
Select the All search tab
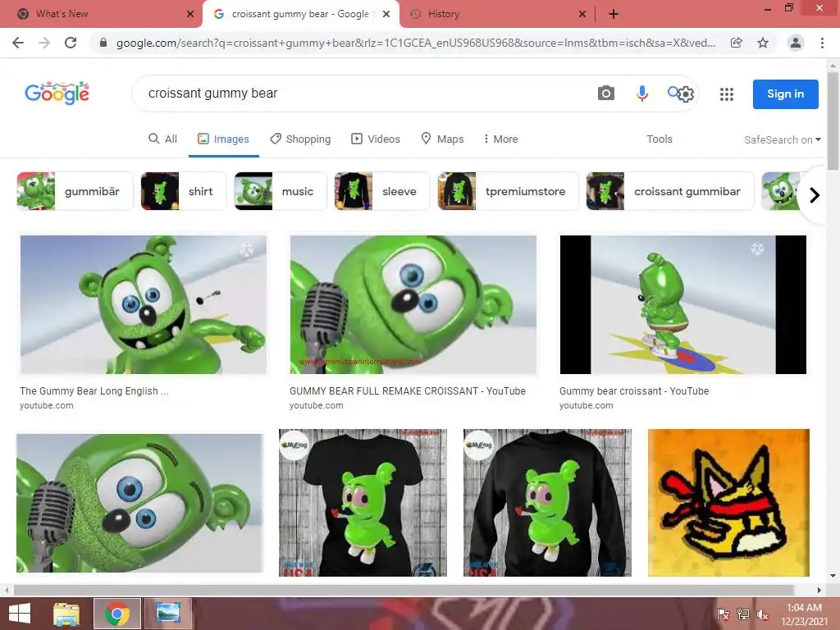(163, 139)
